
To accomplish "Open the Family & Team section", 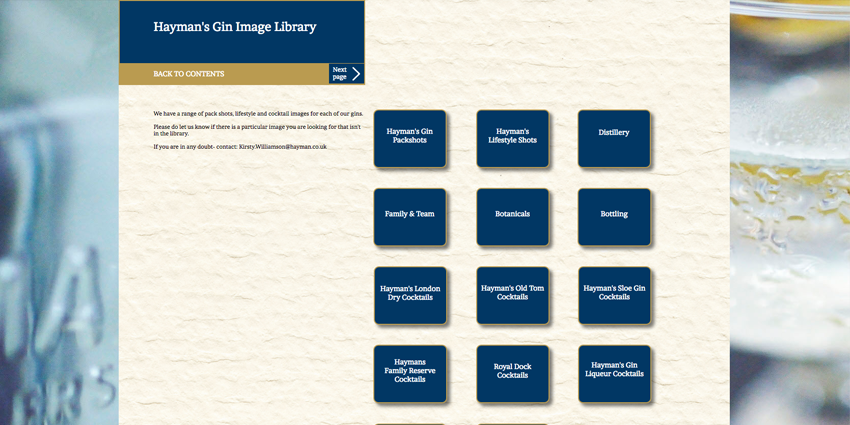I will tap(410, 216).
